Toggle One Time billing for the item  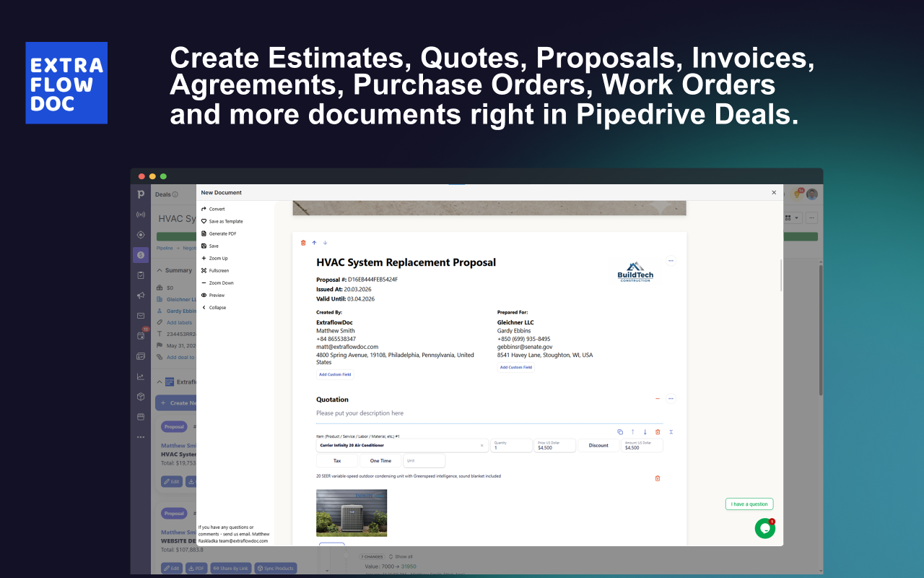[x=380, y=460]
